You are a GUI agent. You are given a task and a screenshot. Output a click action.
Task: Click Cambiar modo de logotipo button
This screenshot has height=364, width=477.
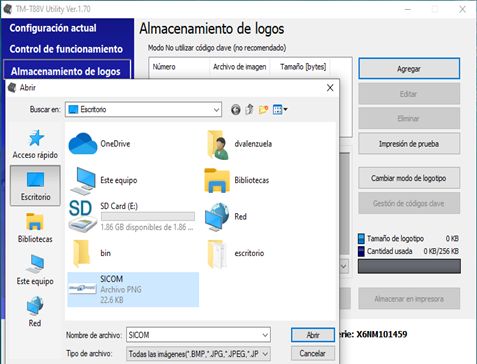[409, 178]
